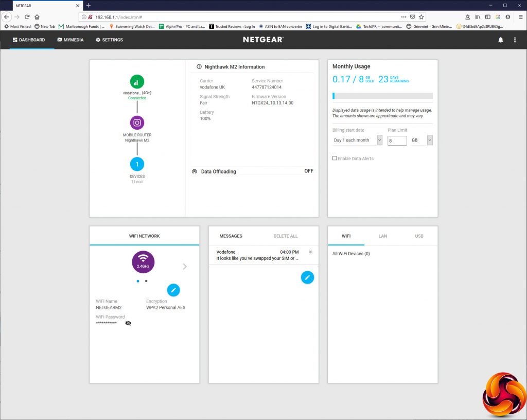Open the Settings menu in top bar

click(x=109, y=40)
